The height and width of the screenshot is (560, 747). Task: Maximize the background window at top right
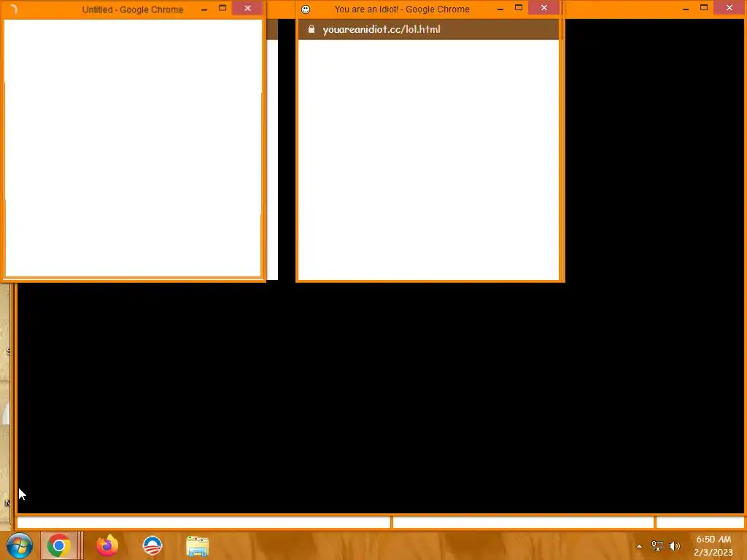pyautogui.click(x=704, y=8)
